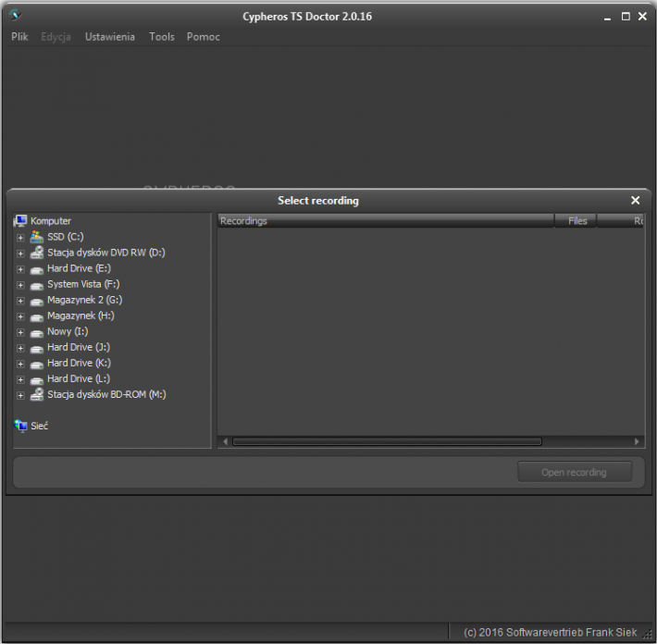
Task: Click the Komputer computer icon
Action: tap(20, 221)
